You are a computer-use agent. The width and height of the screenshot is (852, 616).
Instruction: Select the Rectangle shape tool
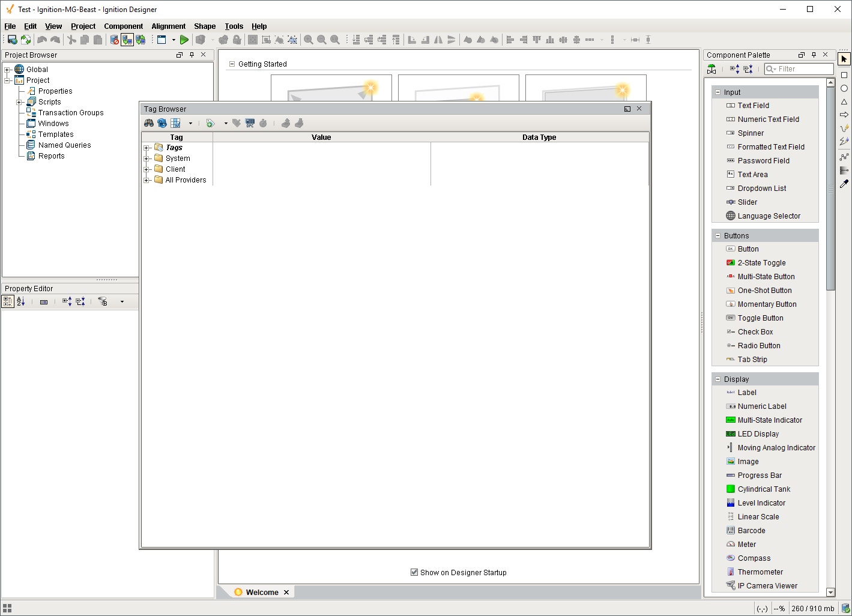(x=844, y=75)
